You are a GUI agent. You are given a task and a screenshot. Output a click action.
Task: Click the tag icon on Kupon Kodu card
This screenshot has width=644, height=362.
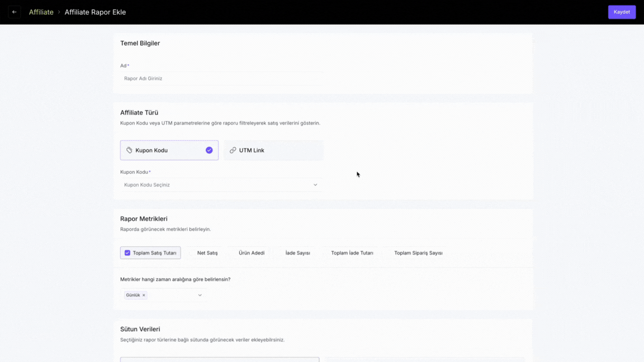(129, 150)
